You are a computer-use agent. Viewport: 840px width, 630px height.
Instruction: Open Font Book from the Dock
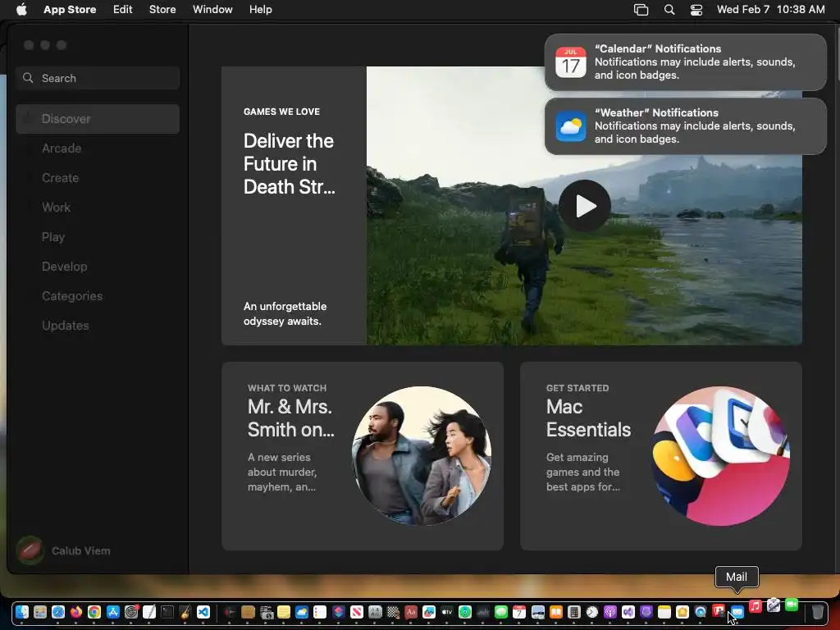tap(374, 612)
